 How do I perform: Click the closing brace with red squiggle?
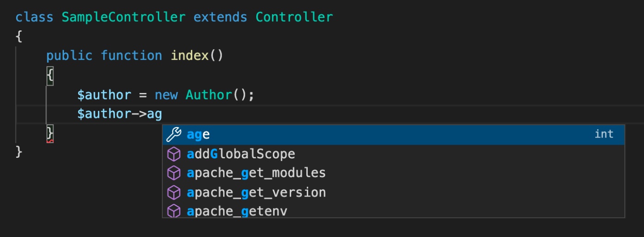pos(50,133)
